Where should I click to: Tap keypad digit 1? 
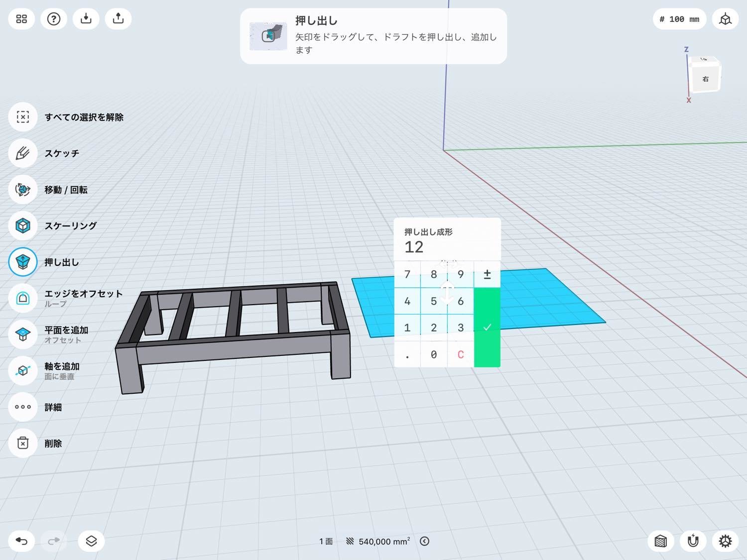(407, 328)
